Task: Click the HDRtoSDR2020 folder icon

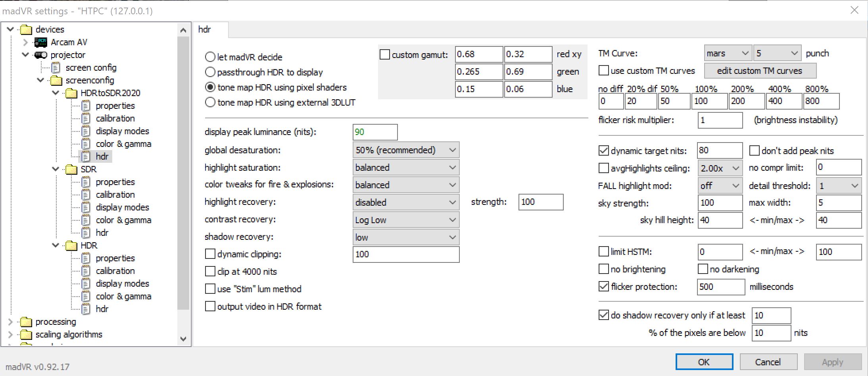Action: coord(71,93)
